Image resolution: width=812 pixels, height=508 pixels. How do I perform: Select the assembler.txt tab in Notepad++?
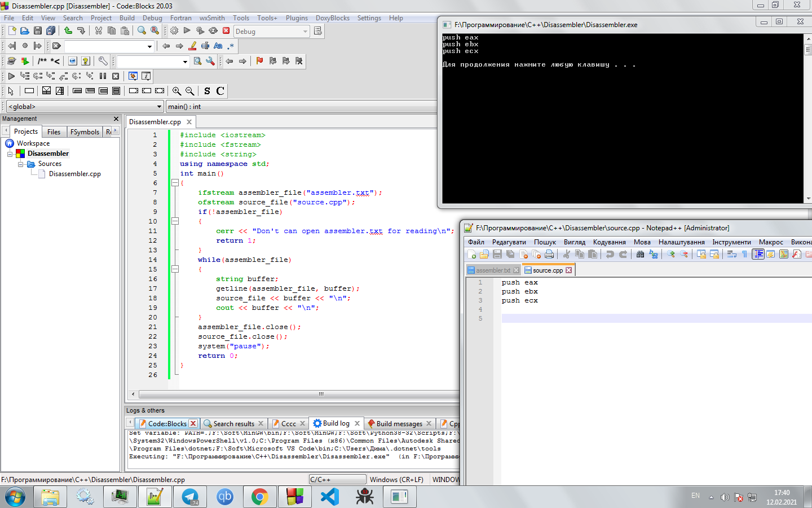493,270
